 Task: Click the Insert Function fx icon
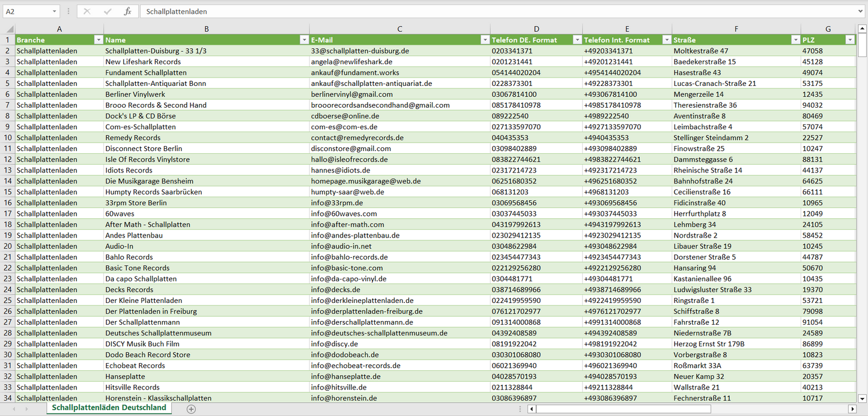(127, 11)
